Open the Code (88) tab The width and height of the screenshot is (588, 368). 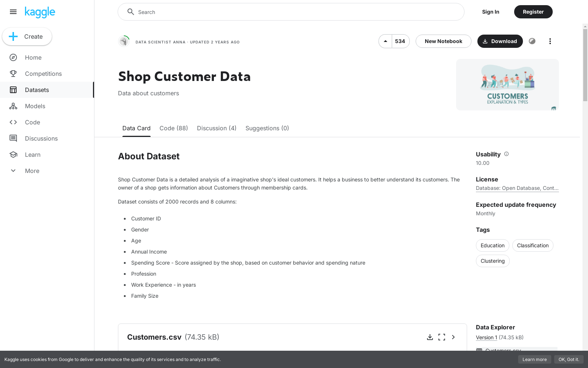point(173,128)
